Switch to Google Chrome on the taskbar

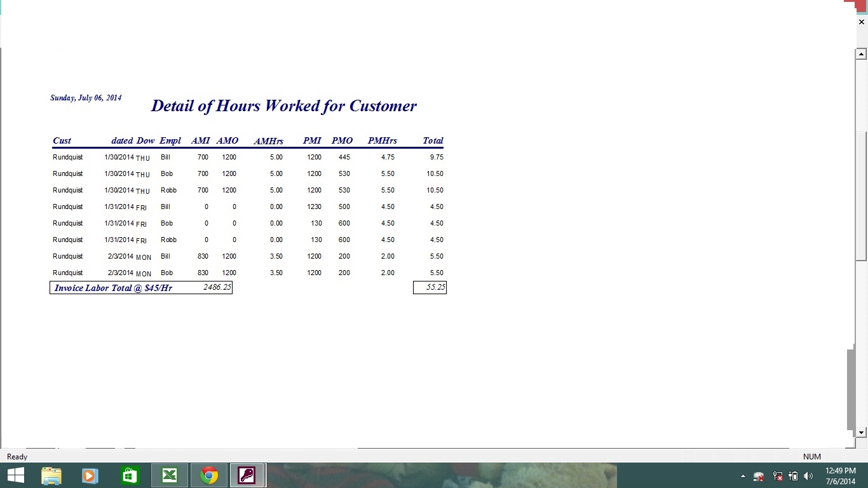click(x=209, y=475)
